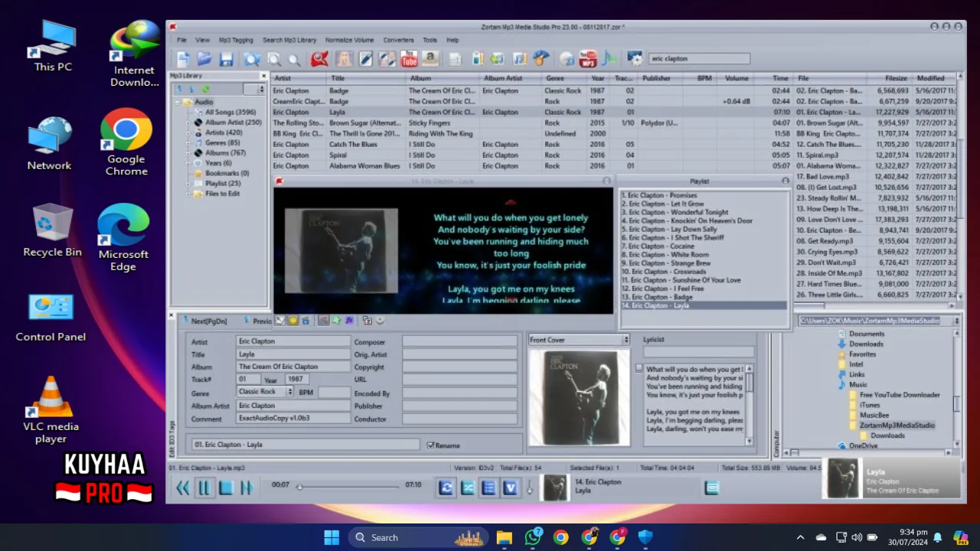
Task: Click the green arrows convert toolbar icon
Action: (497, 59)
